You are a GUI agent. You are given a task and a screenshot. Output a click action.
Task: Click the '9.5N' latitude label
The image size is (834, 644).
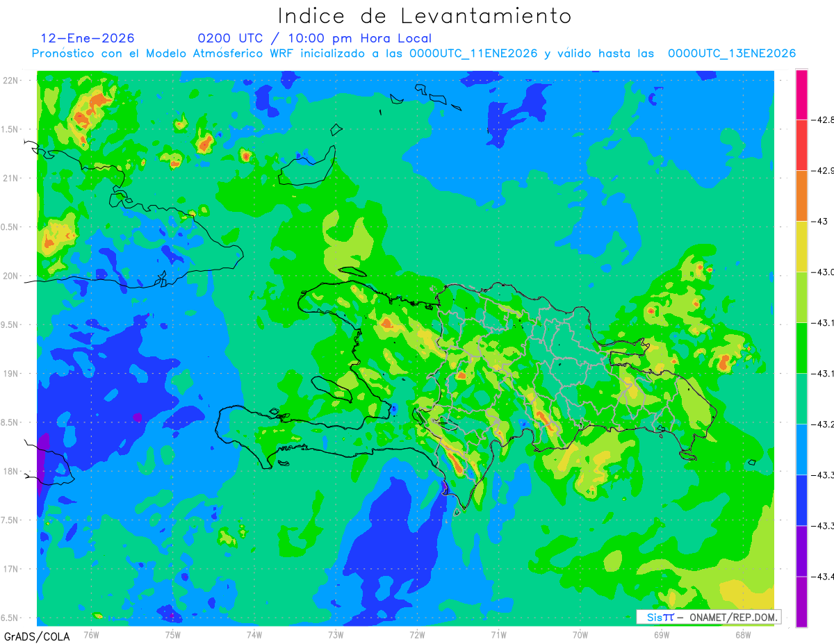[x=10, y=324]
